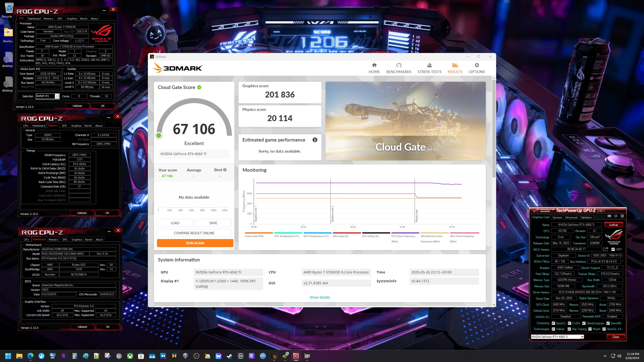Screen dimensions: 644x362
Task: Click the info icon beside Estimated game performance
Action: point(315,140)
